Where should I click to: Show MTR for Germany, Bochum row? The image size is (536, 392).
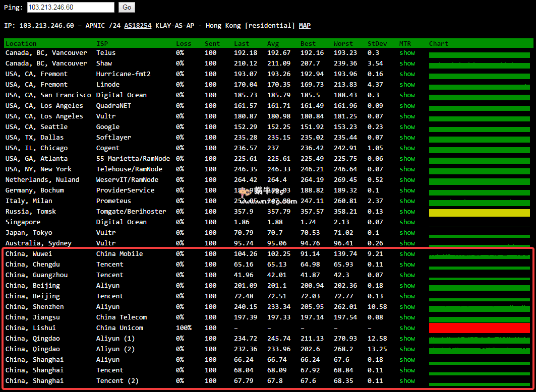(407, 190)
